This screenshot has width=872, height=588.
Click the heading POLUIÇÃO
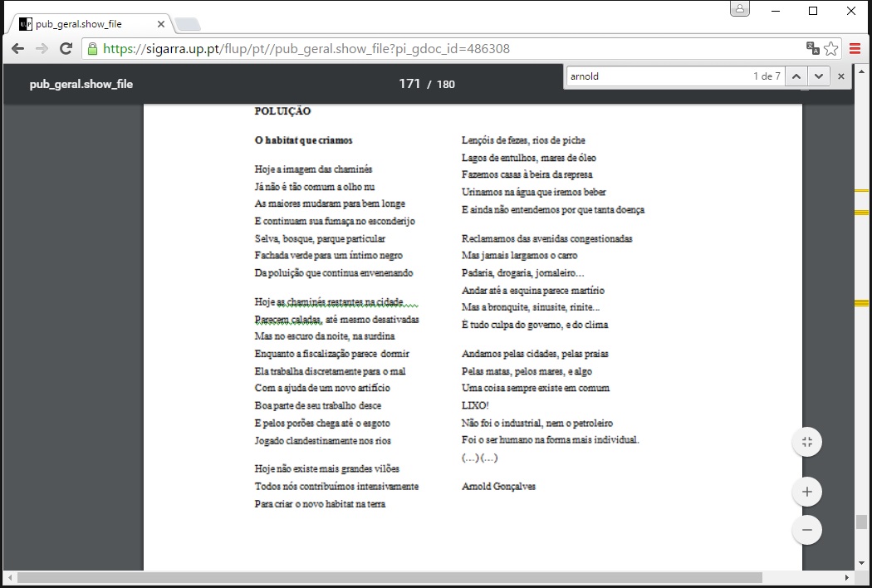[282, 110]
